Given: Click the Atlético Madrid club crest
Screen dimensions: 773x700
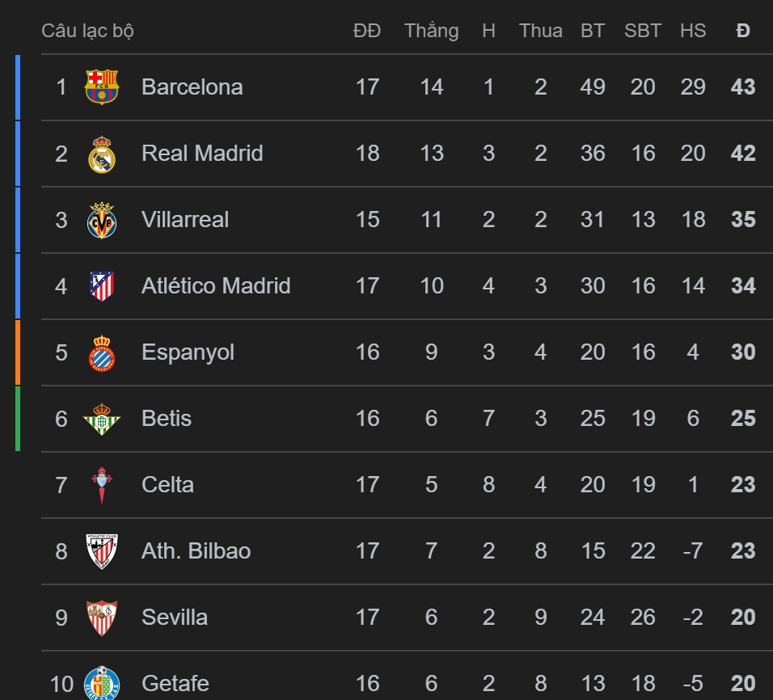Looking at the screenshot, I should 102,286.
